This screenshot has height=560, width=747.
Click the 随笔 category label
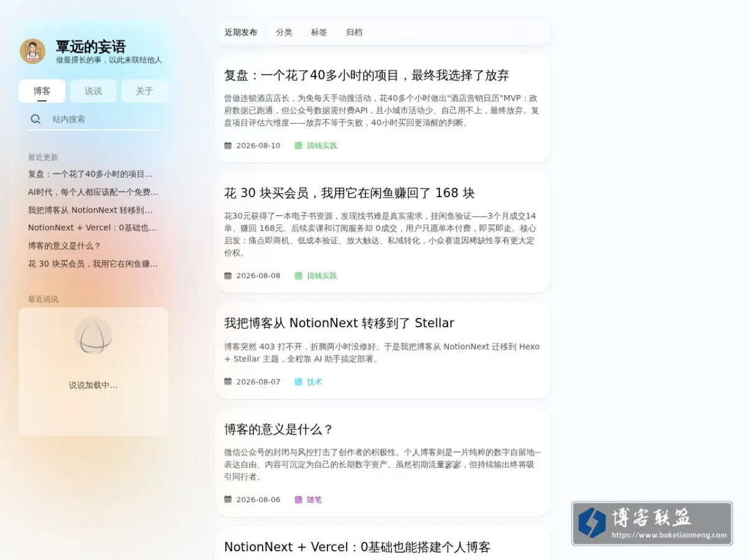pos(314,500)
